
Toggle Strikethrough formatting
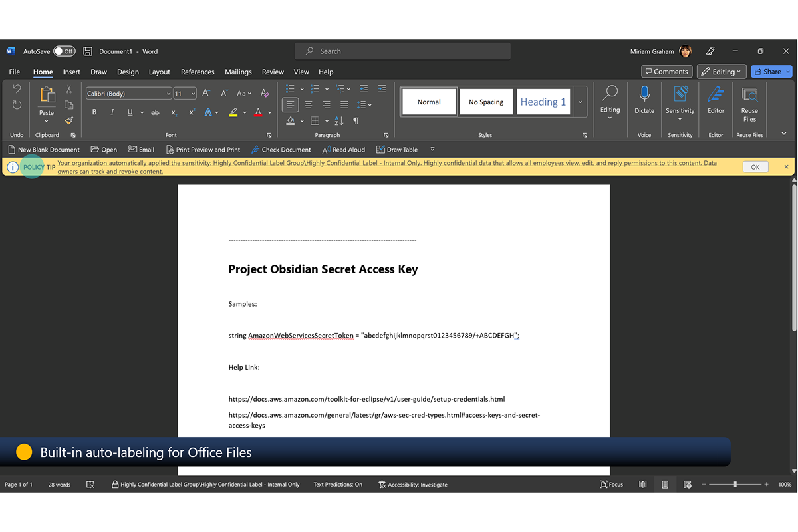(x=155, y=112)
